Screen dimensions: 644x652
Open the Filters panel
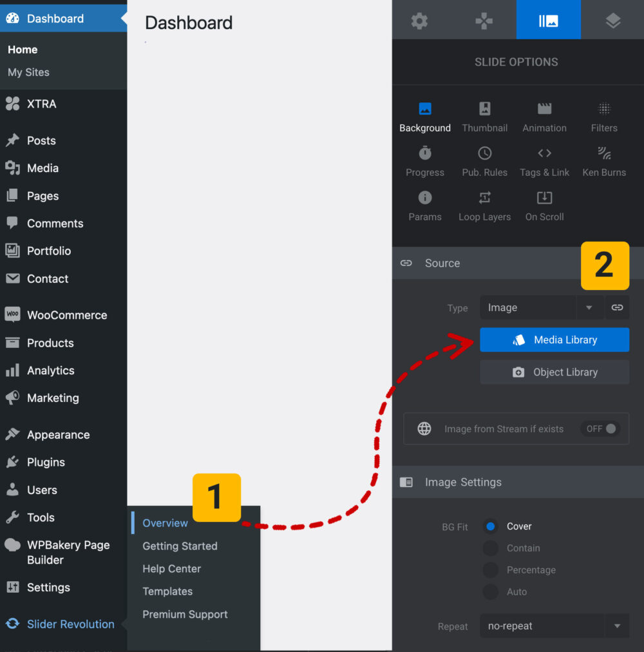tap(603, 116)
